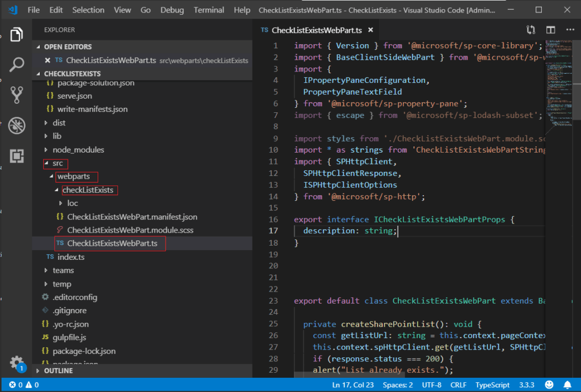Open the Search view in activity bar
The image size is (581, 392).
[x=16, y=65]
